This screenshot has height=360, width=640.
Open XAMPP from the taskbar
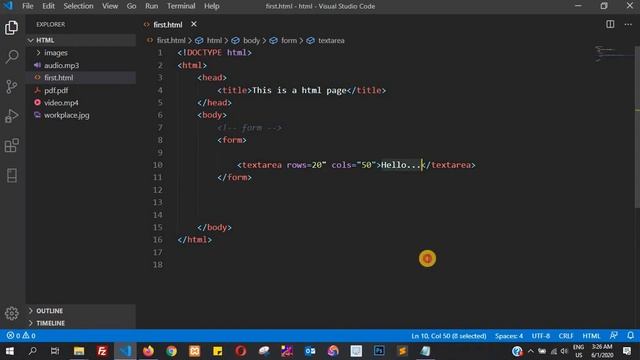[x=194, y=351]
